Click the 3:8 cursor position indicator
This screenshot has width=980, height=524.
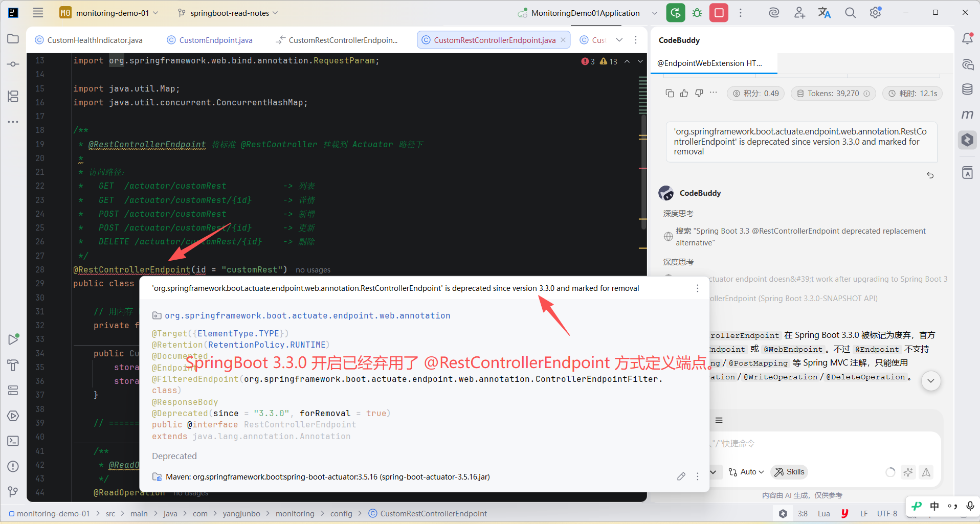tap(803, 514)
